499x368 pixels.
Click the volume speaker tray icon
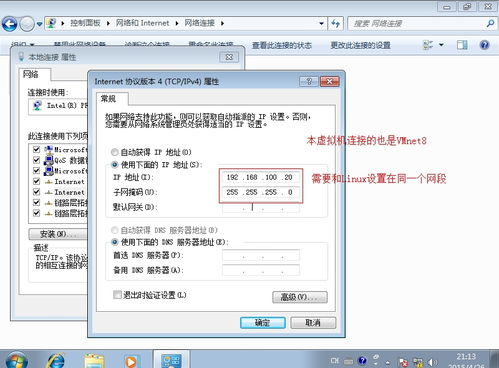click(x=433, y=362)
